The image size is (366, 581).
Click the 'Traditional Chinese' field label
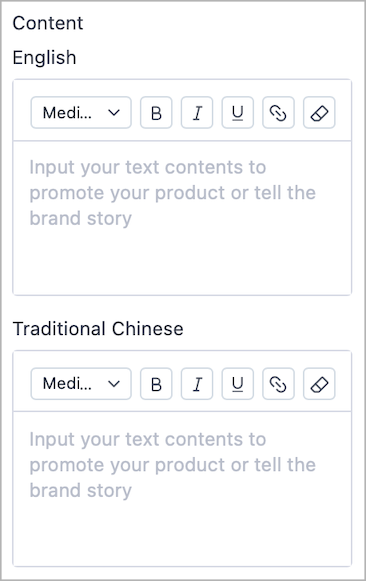click(98, 329)
